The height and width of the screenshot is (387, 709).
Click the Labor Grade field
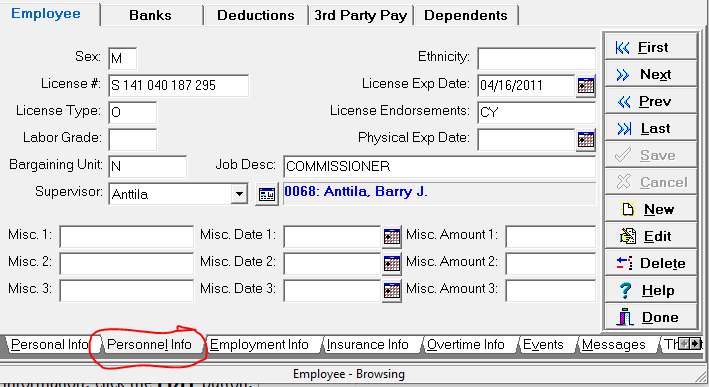132,140
